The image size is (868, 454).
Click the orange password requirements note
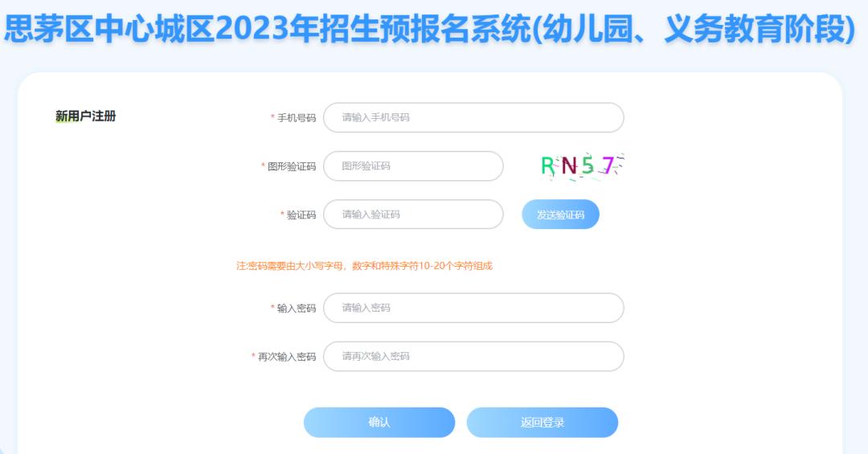tap(364, 266)
